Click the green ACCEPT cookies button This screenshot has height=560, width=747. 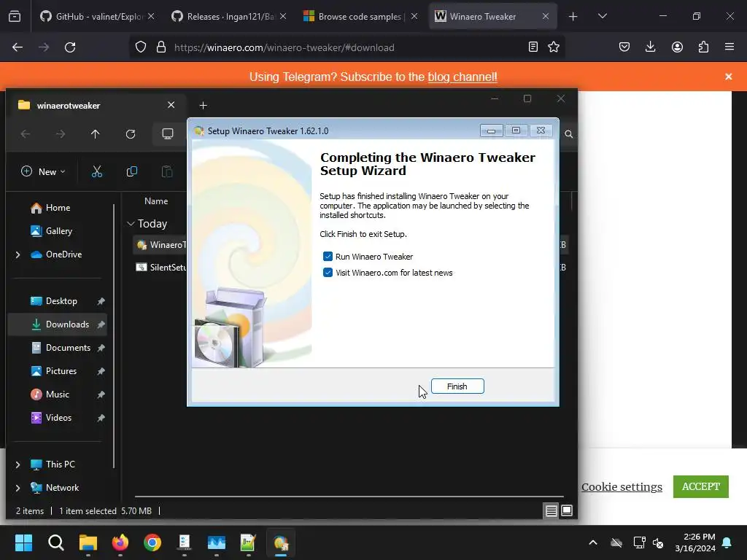coord(701,486)
